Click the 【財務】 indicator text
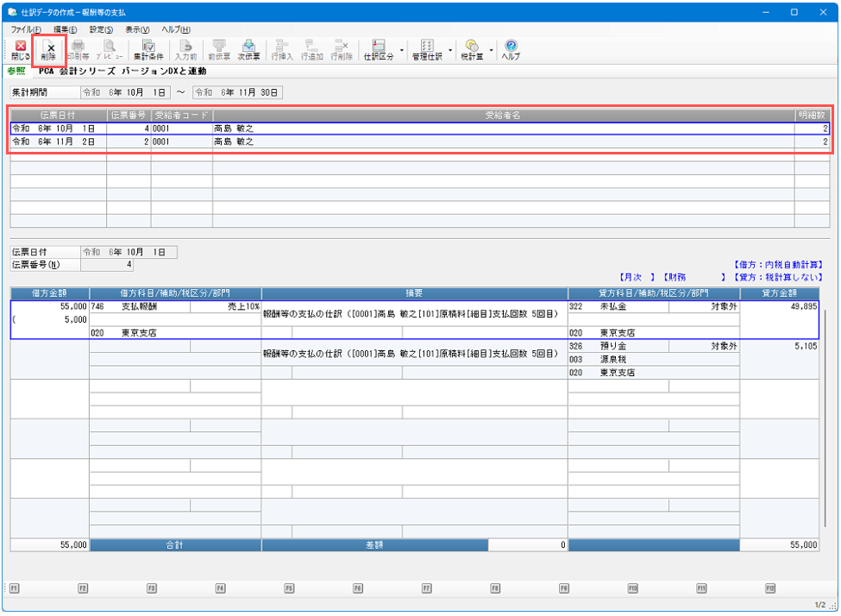The image size is (841, 616). click(x=694, y=278)
